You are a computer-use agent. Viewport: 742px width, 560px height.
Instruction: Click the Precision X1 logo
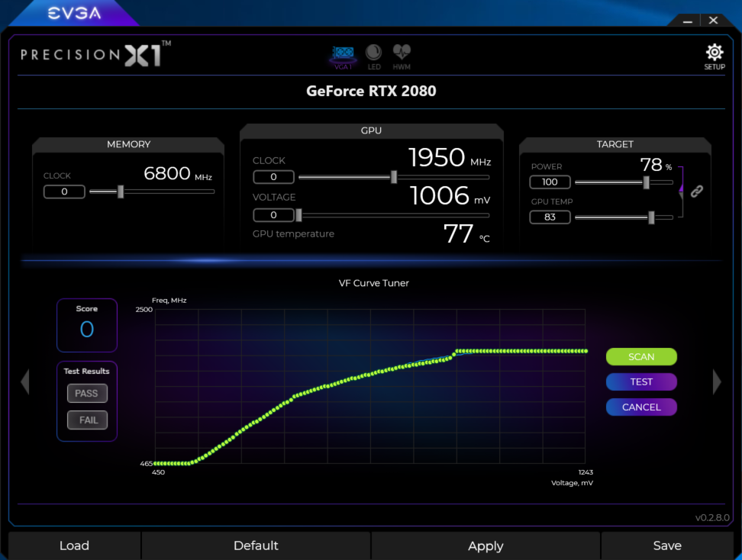(95, 54)
